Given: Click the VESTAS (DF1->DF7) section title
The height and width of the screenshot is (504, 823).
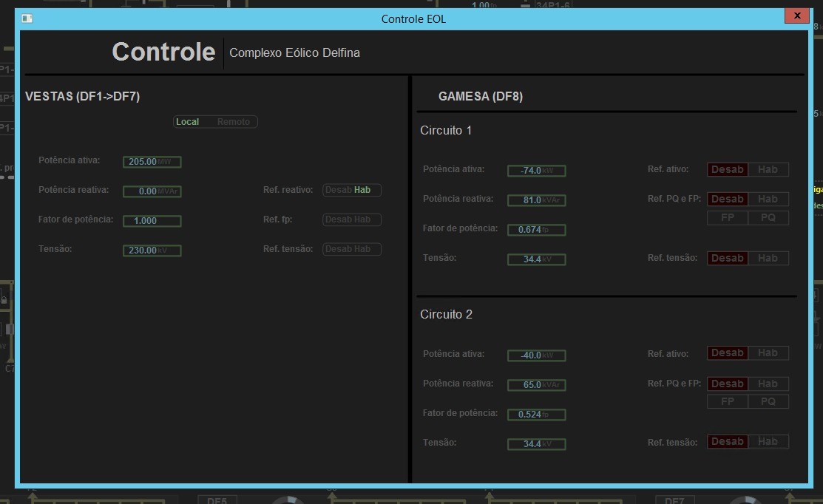Looking at the screenshot, I should 82,97.
